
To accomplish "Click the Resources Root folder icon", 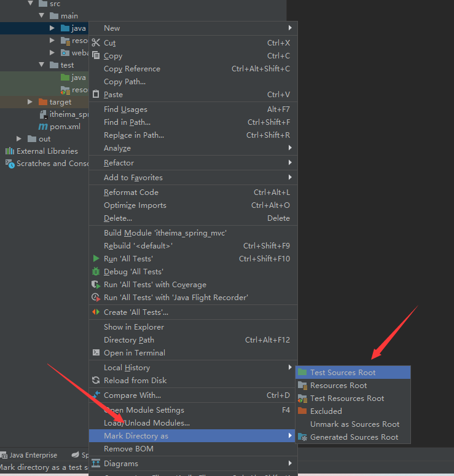I will tap(302, 385).
